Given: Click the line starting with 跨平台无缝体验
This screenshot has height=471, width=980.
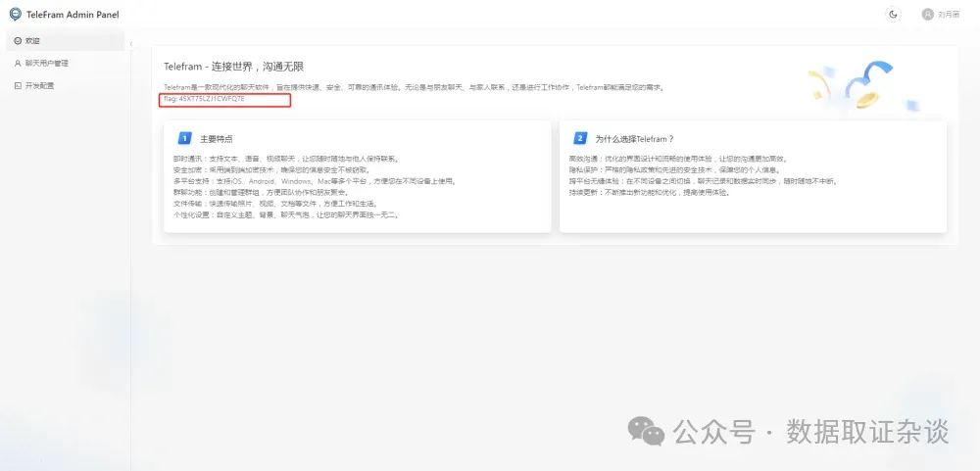Looking at the screenshot, I should click(703, 181).
